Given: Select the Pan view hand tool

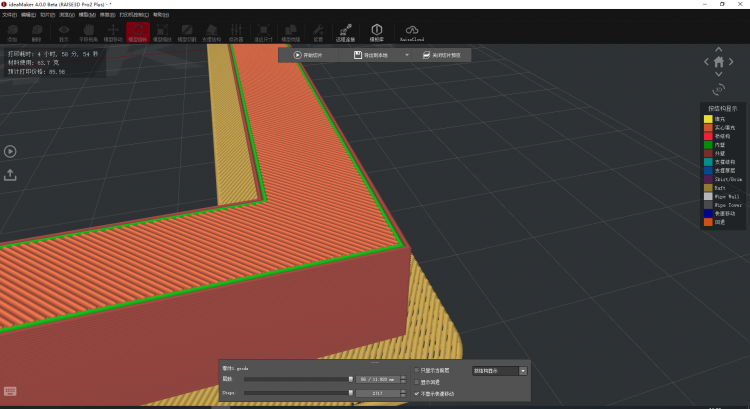Looking at the screenshot, I should pos(88,33).
